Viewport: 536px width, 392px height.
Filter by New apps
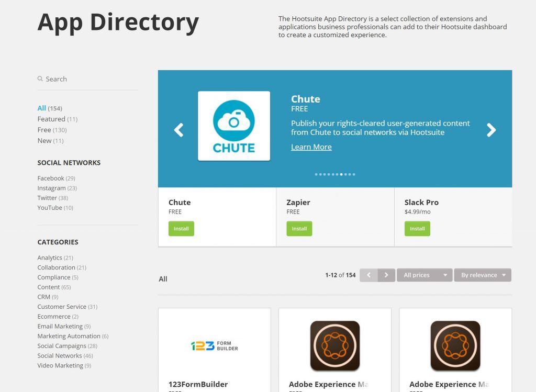[x=50, y=141]
